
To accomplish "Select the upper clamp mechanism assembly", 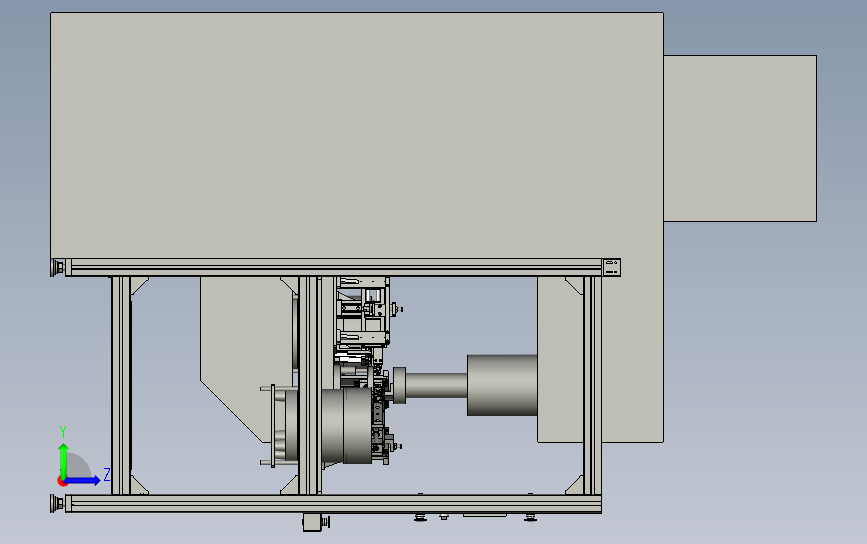I will pyautogui.click(x=365, y=312).
